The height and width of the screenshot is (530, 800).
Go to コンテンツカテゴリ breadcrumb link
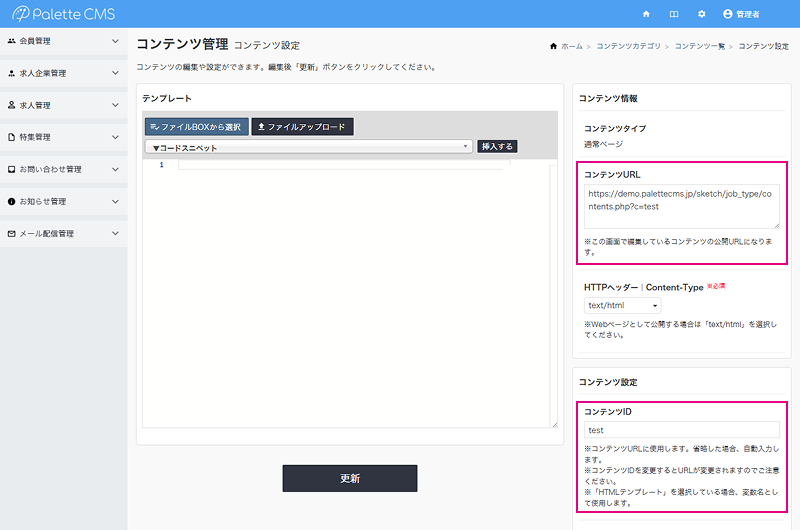pyautogui.click(x=628, y=46)
